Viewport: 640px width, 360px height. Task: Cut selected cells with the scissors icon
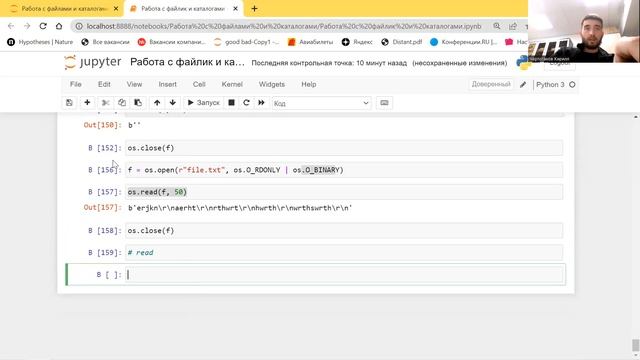pyautogui.click(x=106, y=103)
